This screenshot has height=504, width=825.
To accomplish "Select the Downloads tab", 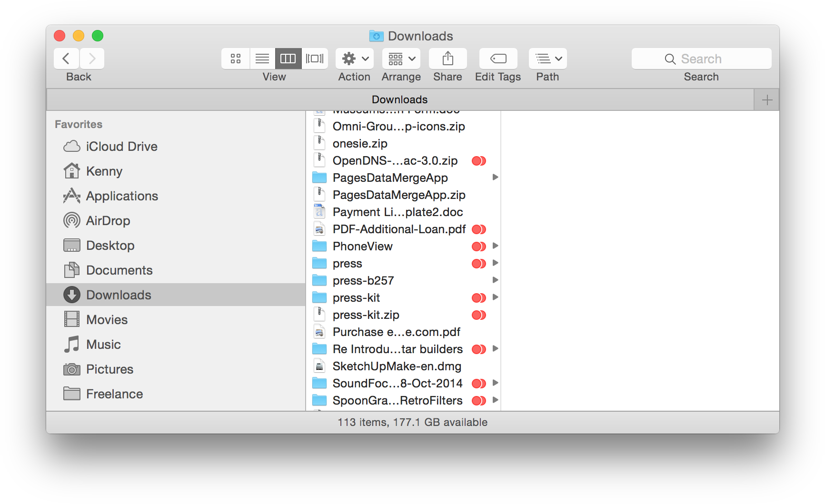I will 399,99.
